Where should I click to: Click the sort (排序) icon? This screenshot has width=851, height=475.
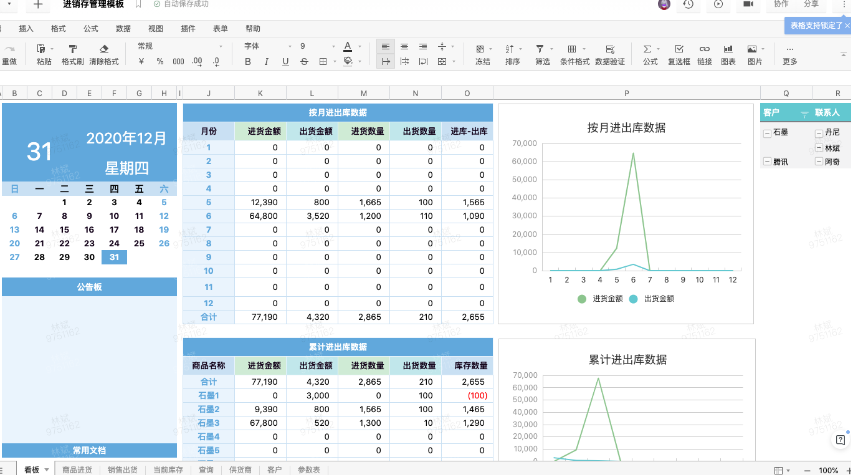510,49
